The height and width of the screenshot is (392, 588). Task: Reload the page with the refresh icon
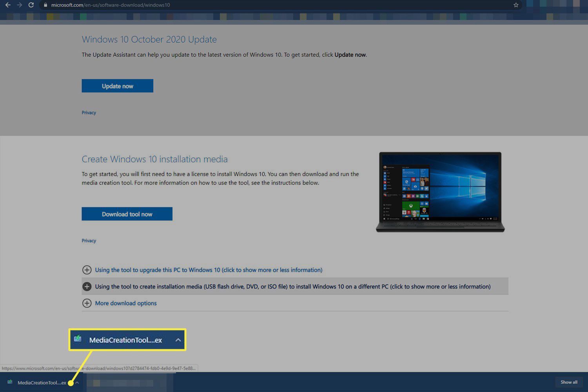[31, 5]
